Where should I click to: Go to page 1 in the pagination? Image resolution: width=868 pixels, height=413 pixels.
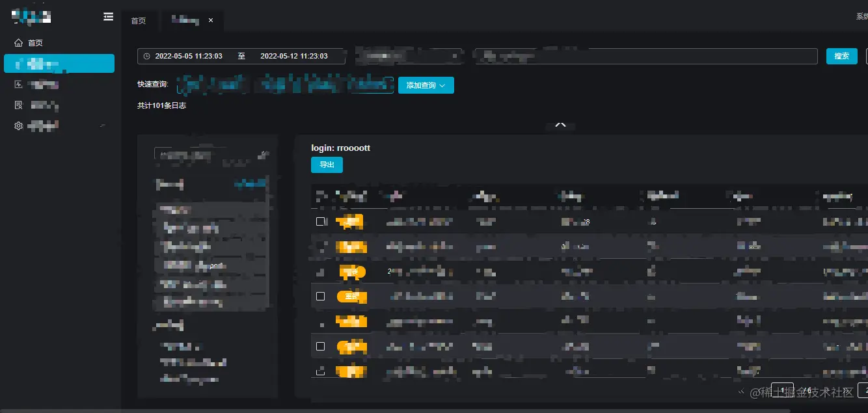point(782,391)
